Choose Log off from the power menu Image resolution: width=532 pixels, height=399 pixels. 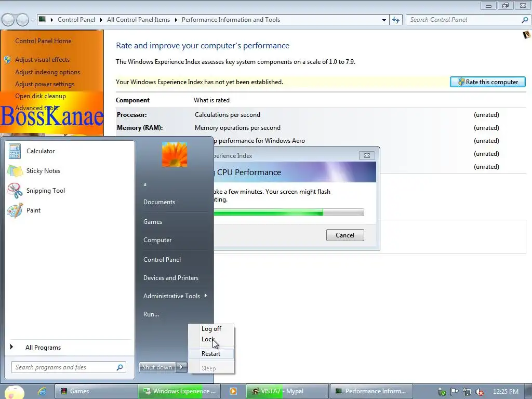pos(211,329)
